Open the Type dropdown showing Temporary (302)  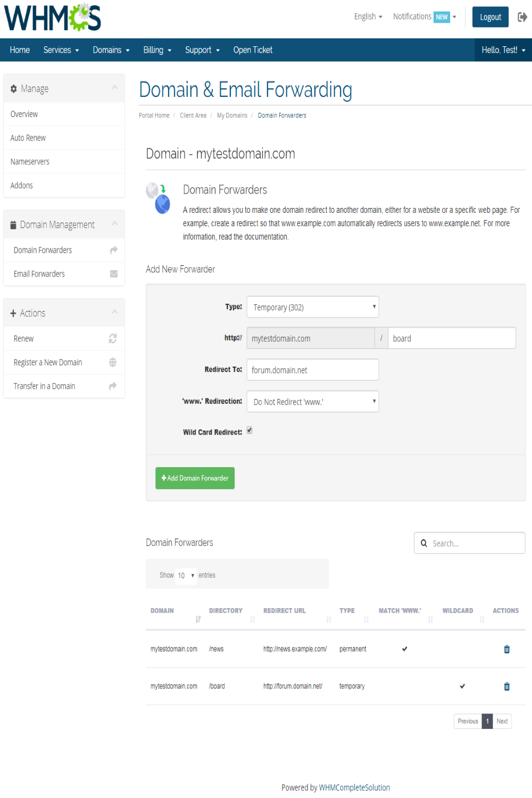[312, 307]
